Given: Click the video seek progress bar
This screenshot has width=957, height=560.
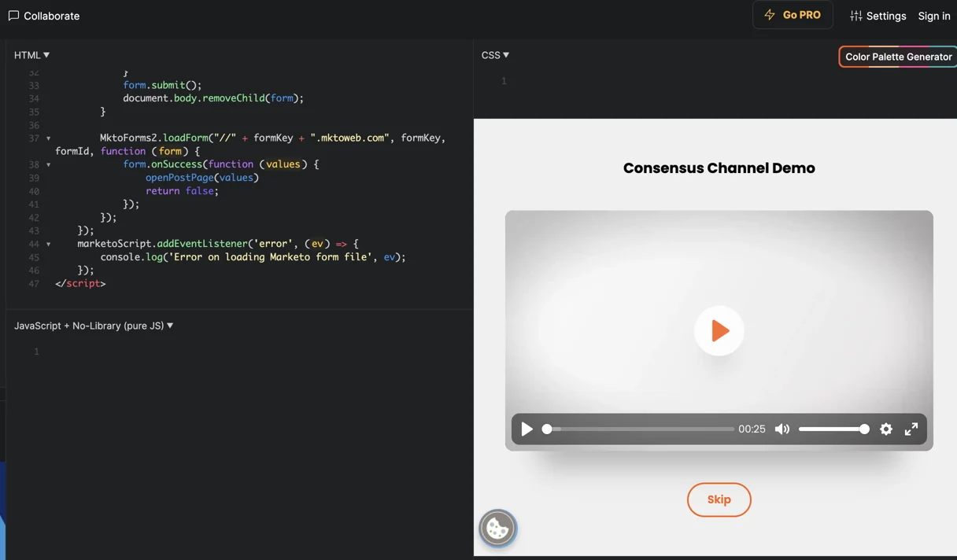Looking at the screenshot, I should (638, 429).
